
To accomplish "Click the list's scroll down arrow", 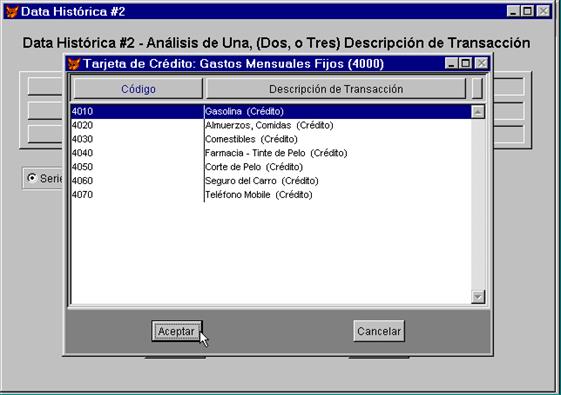I will coord(478,297).
